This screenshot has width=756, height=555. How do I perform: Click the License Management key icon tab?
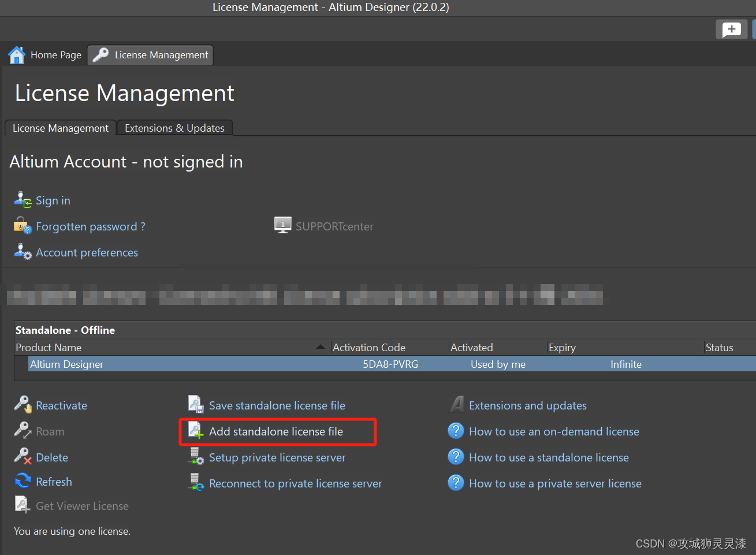tap(101, 55)
